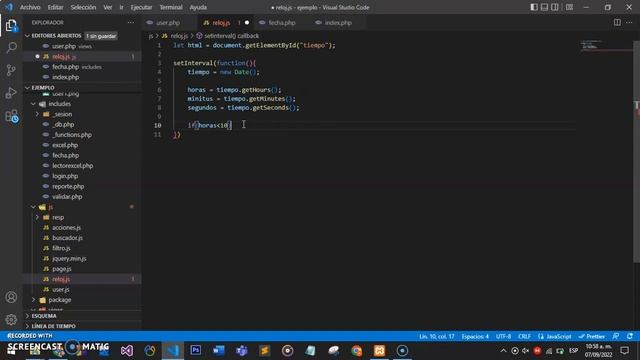
Task: Collapse the js folder
Action: [34, 207]
